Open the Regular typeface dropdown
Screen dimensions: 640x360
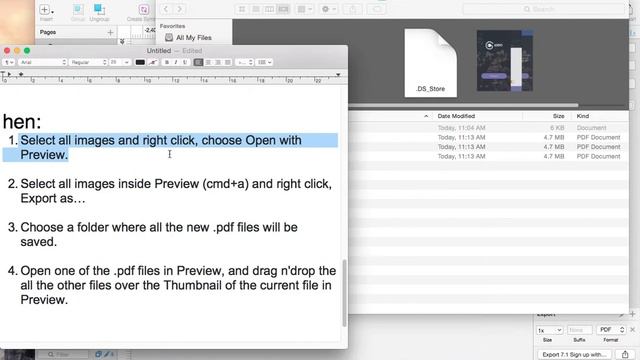pos(88,62)
